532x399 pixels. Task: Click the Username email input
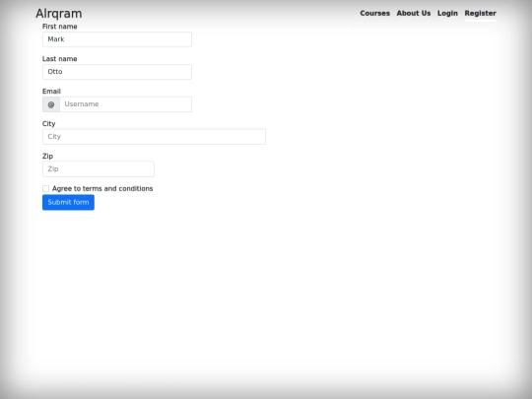126,104
